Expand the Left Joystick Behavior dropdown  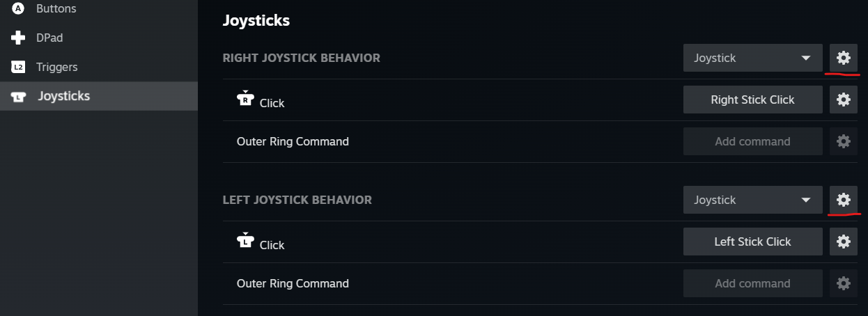[x=752, y=200]
